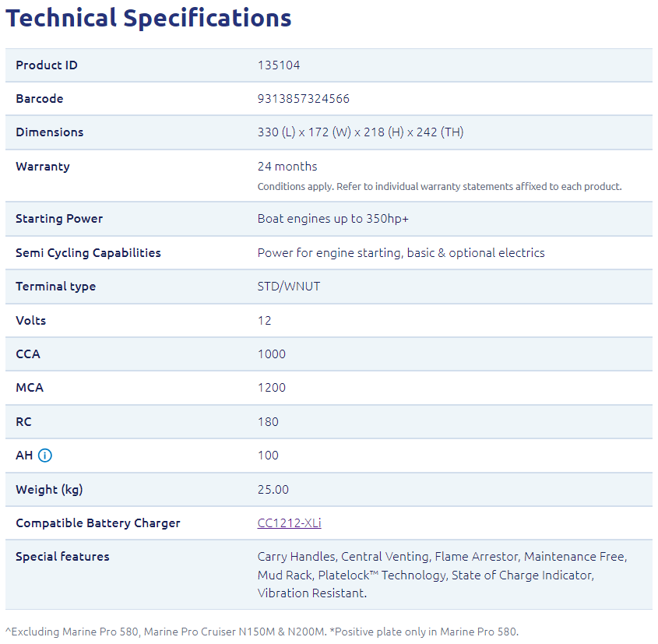Click the warranty conditions fine print
The width and height of the screenshot is (658, 644).
point(439,187)
